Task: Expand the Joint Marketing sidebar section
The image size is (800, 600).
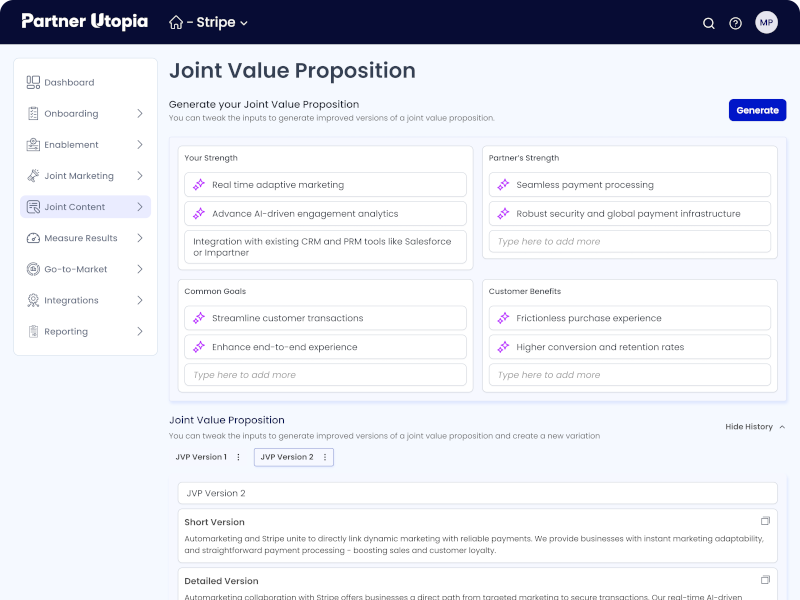Action: pos(140,176)
